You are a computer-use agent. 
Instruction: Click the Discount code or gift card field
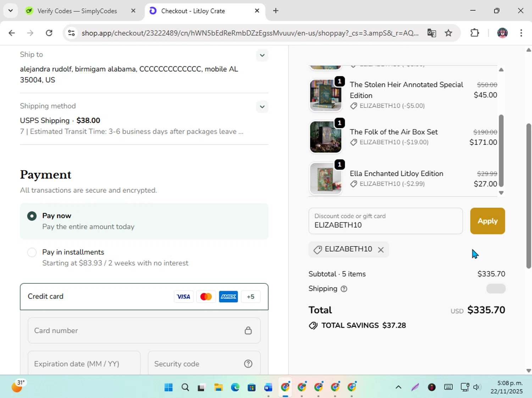[386, 221]
